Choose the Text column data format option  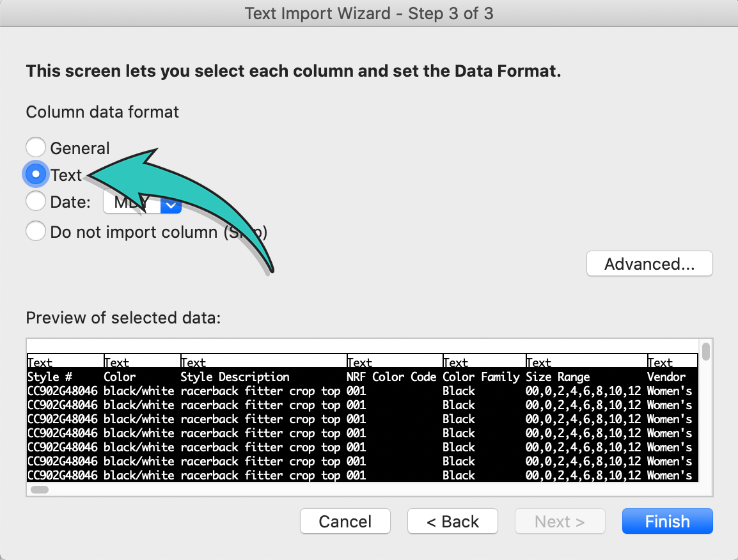point(36,174)
